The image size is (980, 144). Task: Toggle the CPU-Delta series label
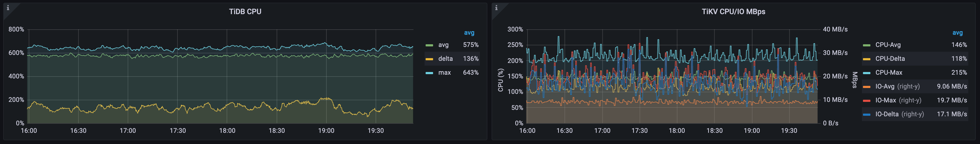click(x=890, y=59)
